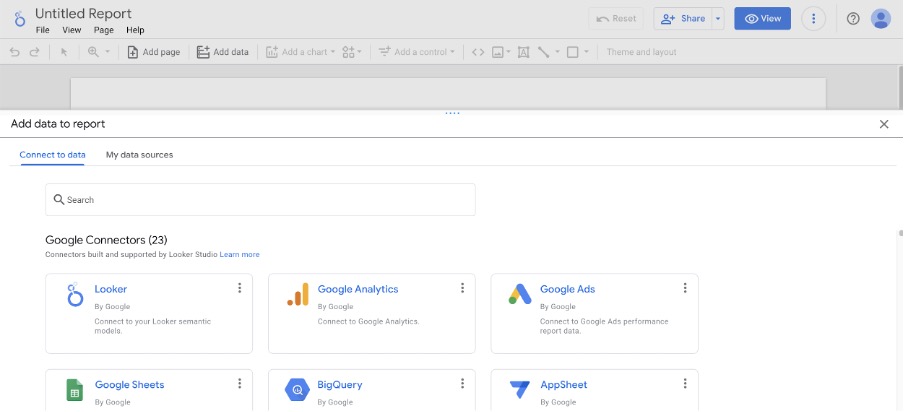904x412 pixels.
Task: Click the Share button
Action: click(x=683, y=18)
